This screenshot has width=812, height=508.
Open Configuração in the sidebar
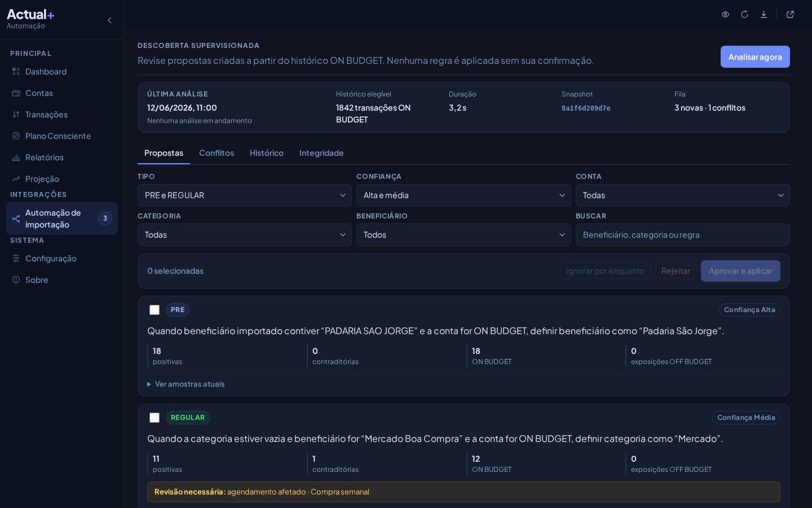[61, 259]
